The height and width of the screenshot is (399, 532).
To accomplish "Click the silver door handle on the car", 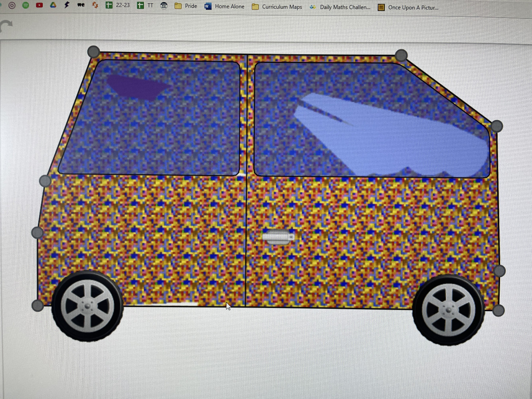I will [x=278, y=237].
